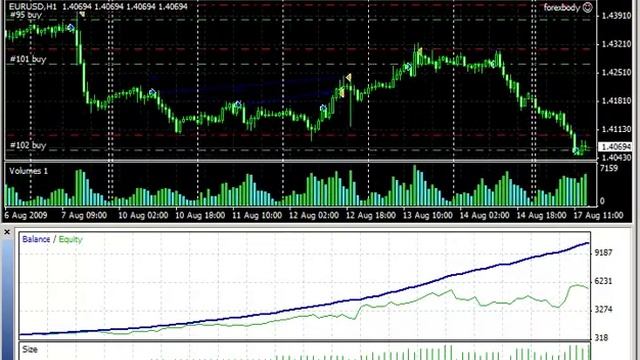Click the 1.42510 price scale value

pyautogui.click(x=616, y=73)
